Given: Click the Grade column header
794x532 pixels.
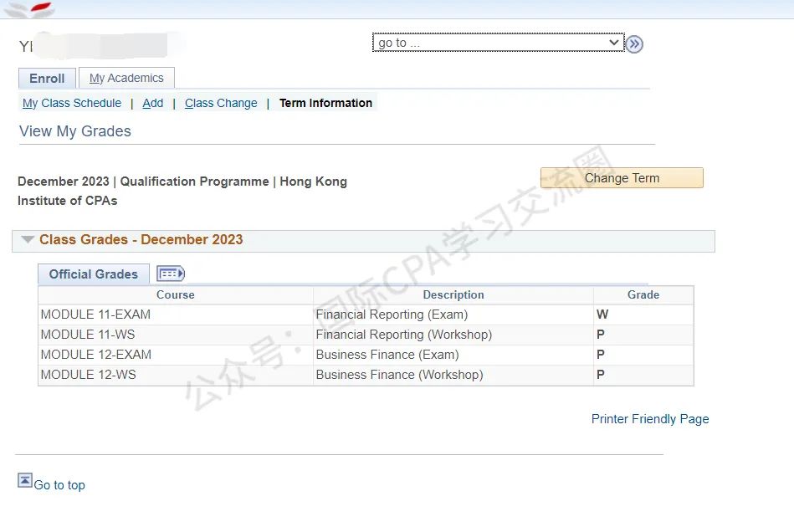Looking at the screenshot, I should (x=643, y=295).
